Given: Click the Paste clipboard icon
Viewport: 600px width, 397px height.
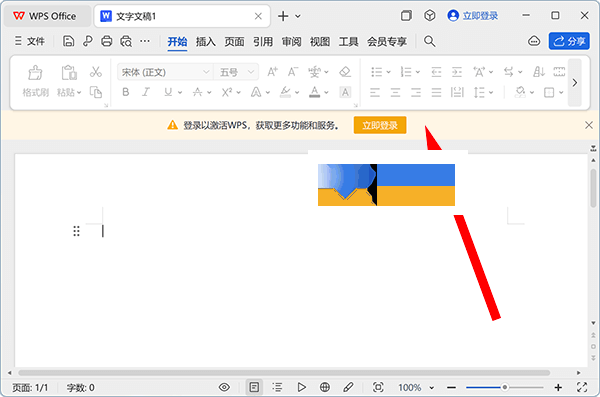Looking at the screenshot, I should (x=69, y=72).
